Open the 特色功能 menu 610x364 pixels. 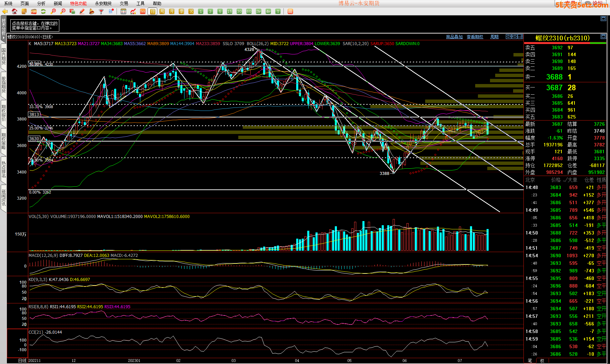click(x=78, y=3)
